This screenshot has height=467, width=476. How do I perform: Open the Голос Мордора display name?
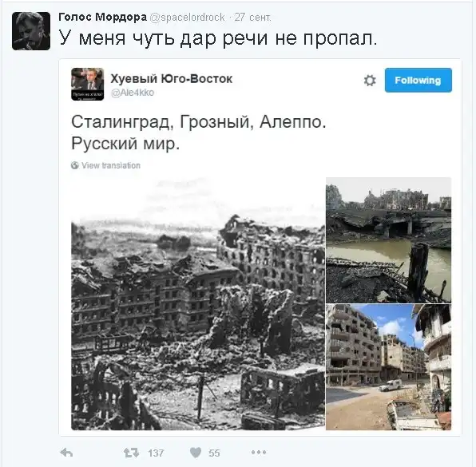click(102, 17)
